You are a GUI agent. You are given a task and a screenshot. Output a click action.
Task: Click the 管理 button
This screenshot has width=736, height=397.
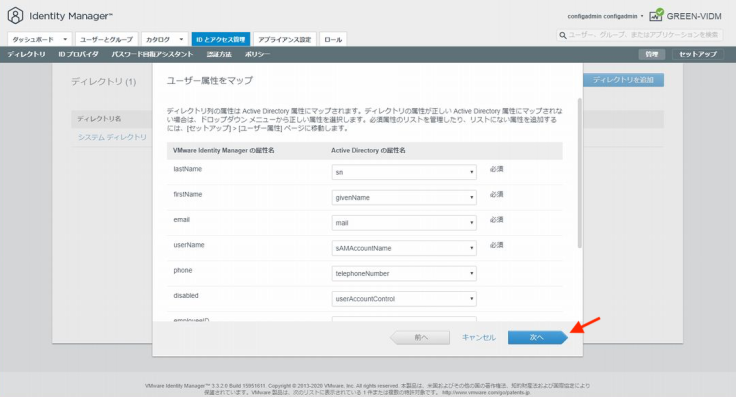point(652,54)
